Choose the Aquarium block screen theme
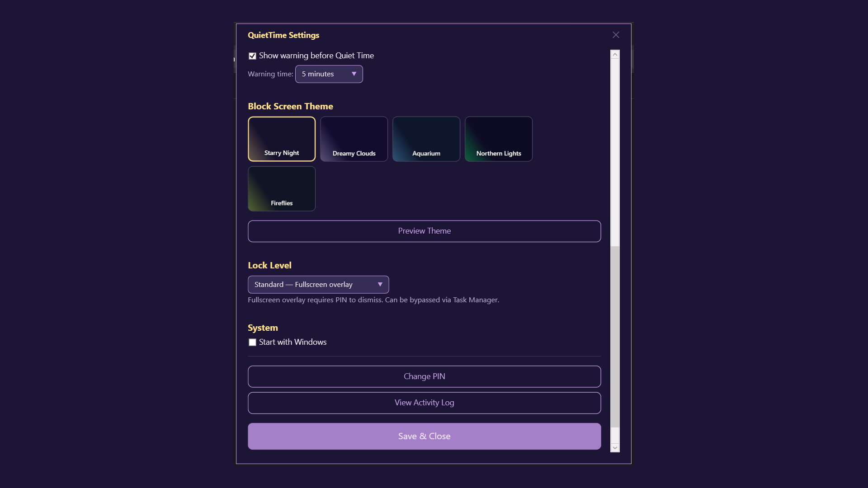Viewport: 868px width, 488px height. [x=426, y=139]
